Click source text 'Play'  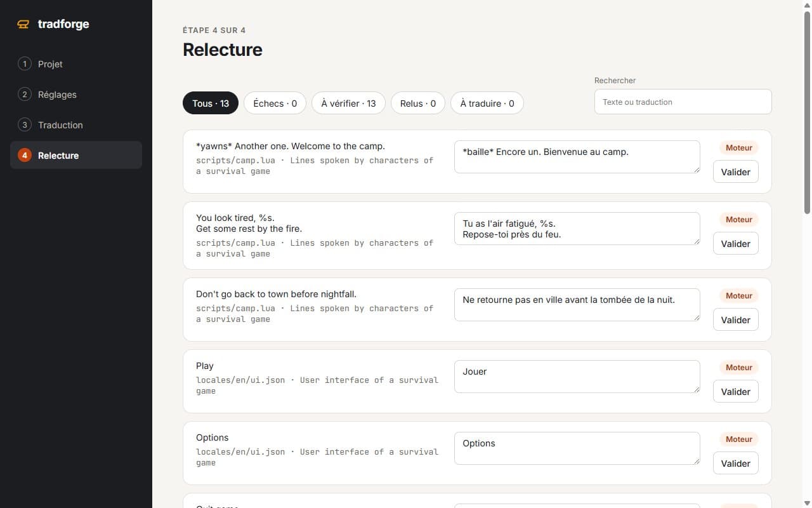point(205,366)
